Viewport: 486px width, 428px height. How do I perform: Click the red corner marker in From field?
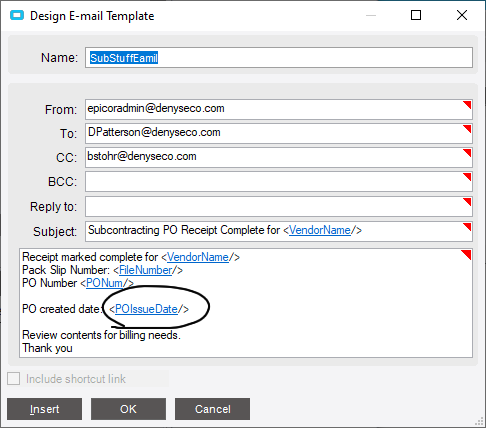tap(468, 105)
